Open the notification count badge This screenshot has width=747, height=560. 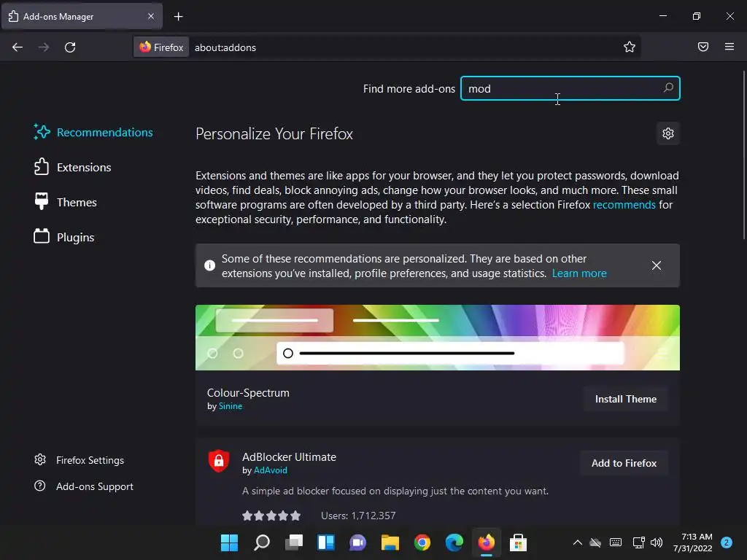[727, 542]
